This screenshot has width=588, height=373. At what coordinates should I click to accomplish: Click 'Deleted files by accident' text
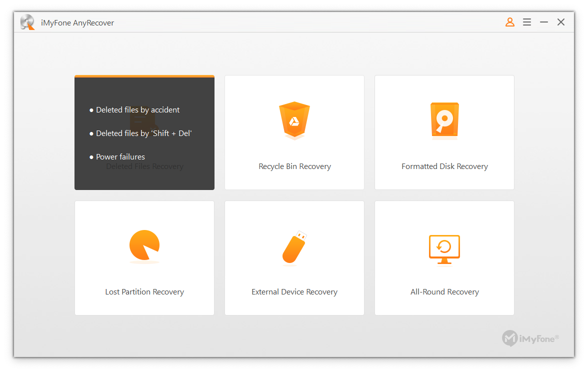tap(137, 110)
